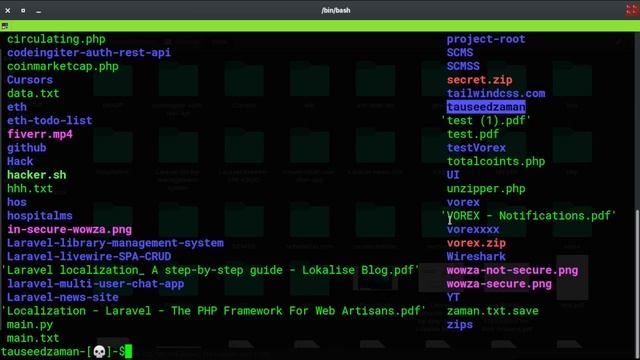Click the test.pdf file entry

473,134
